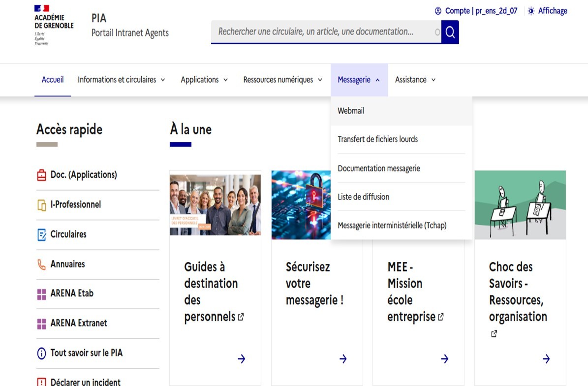Click the ARENA Etab grid icon
Viewport: 588px width, 386px height.
42,294
